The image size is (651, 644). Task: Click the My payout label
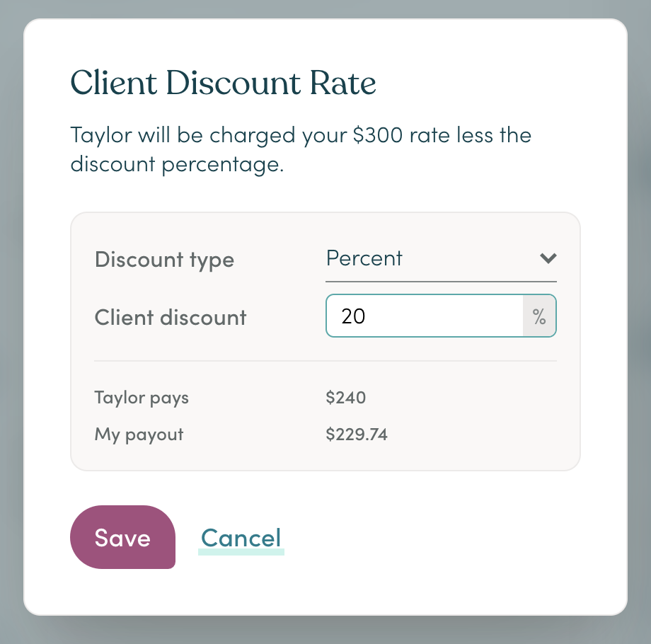(139, 434)
